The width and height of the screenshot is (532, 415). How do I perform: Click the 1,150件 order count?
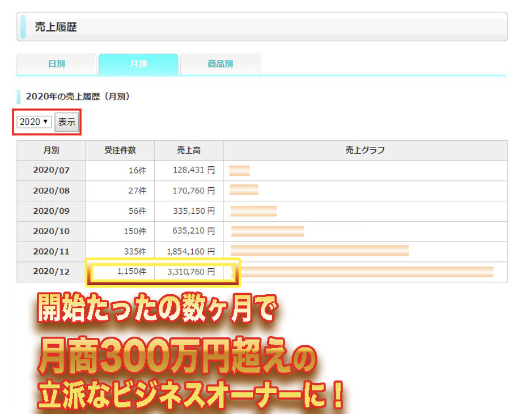(x=132, y=271)
